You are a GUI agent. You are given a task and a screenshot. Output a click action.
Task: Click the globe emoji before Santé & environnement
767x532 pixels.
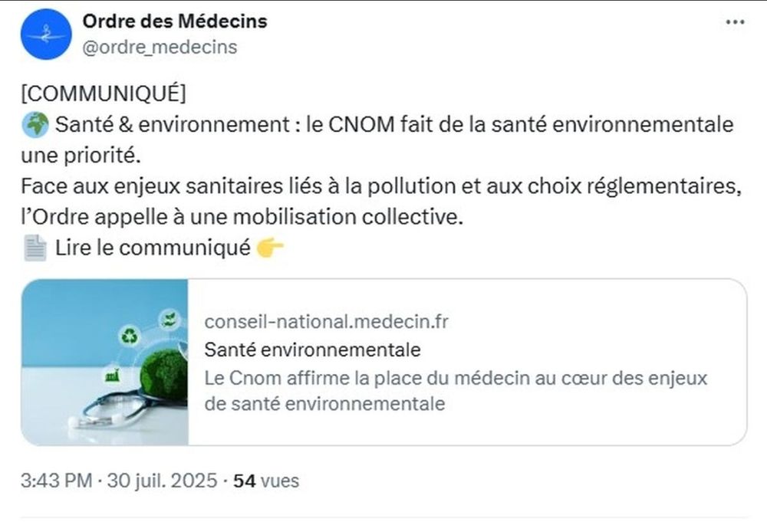[x=35, y=125]
